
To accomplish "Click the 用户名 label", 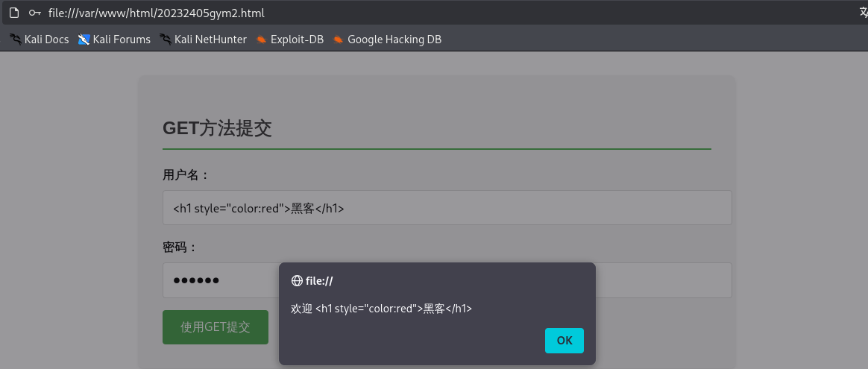I will tap(186, 175).
